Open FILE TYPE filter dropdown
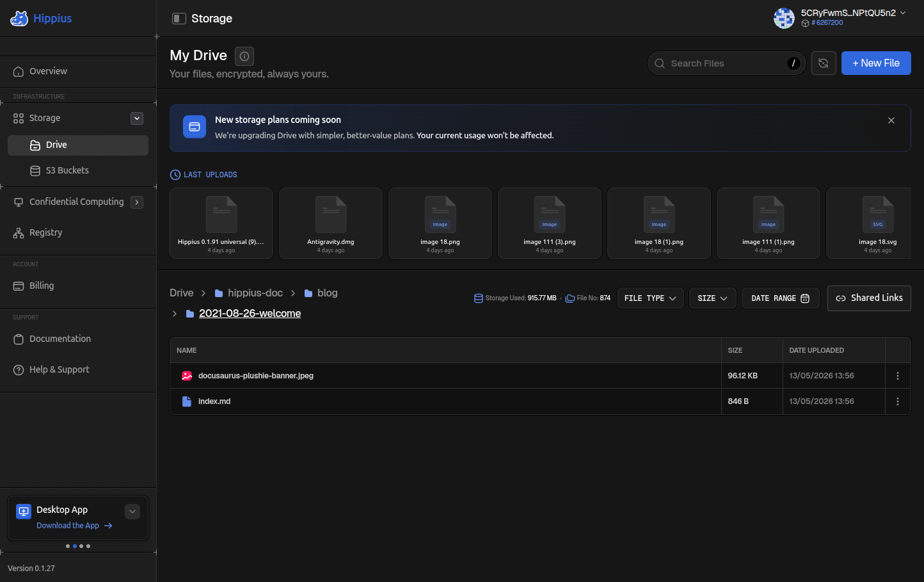 click(651, 298)
